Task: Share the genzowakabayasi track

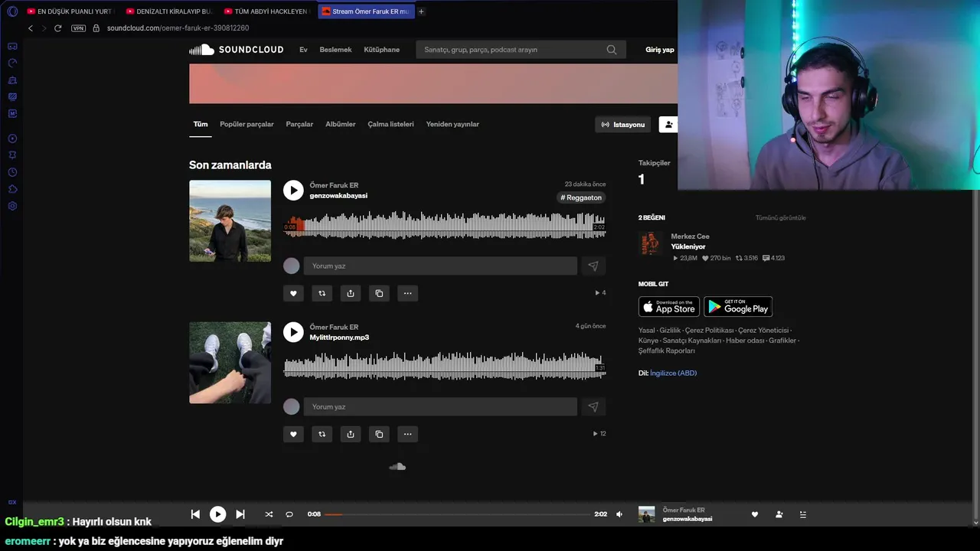Action: [x=351, y=293]
